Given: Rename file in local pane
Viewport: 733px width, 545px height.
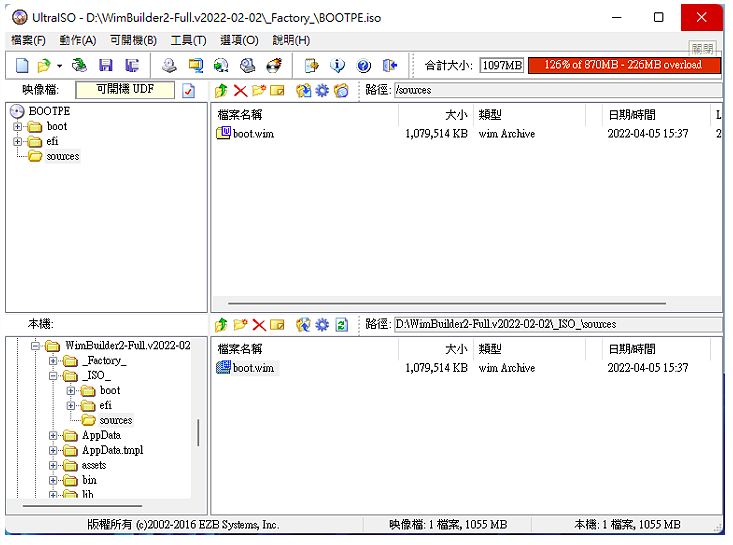Looking at the screenshot, I should (x=277, y=325).
